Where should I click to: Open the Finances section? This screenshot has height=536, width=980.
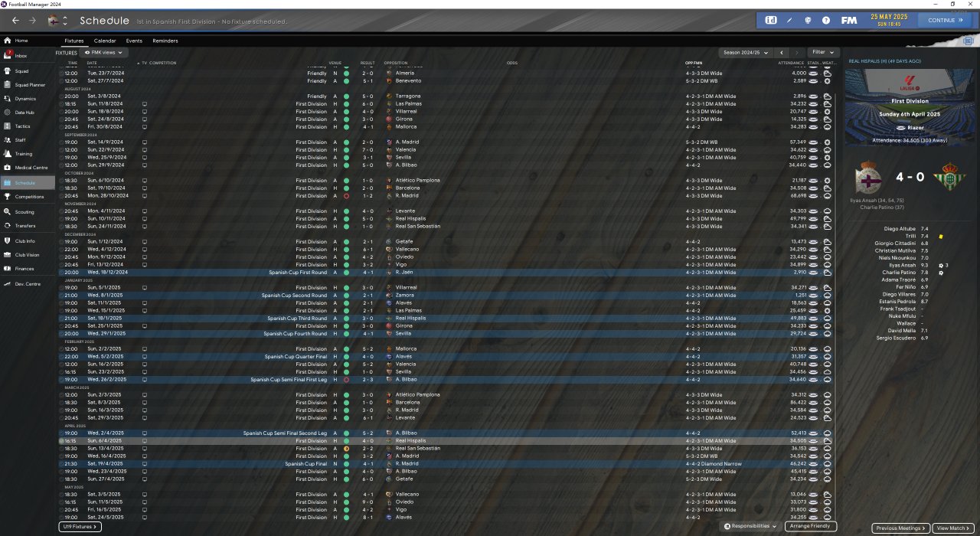24,269
